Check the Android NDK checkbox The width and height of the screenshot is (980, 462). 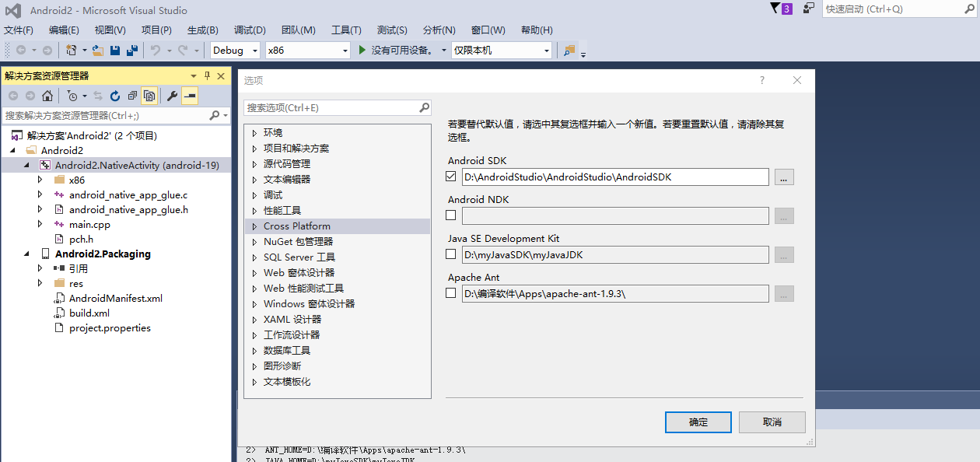[x=451, y=215]
